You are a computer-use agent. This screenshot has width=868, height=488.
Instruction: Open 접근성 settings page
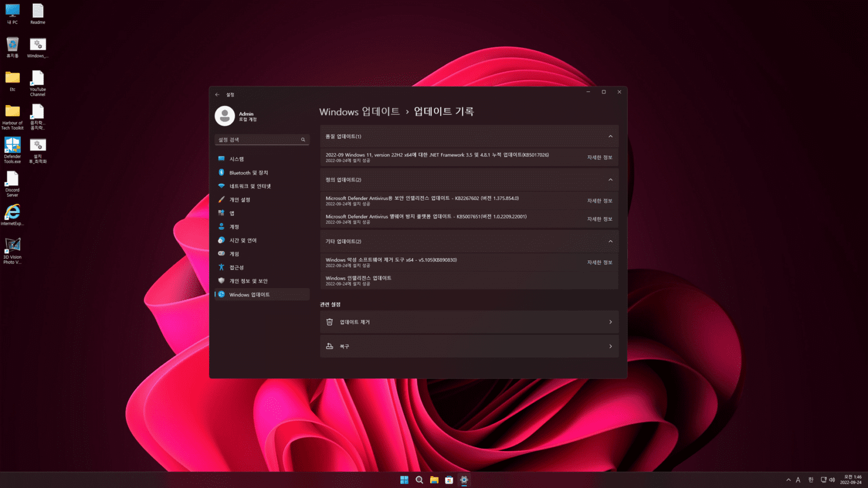(262, 267)
